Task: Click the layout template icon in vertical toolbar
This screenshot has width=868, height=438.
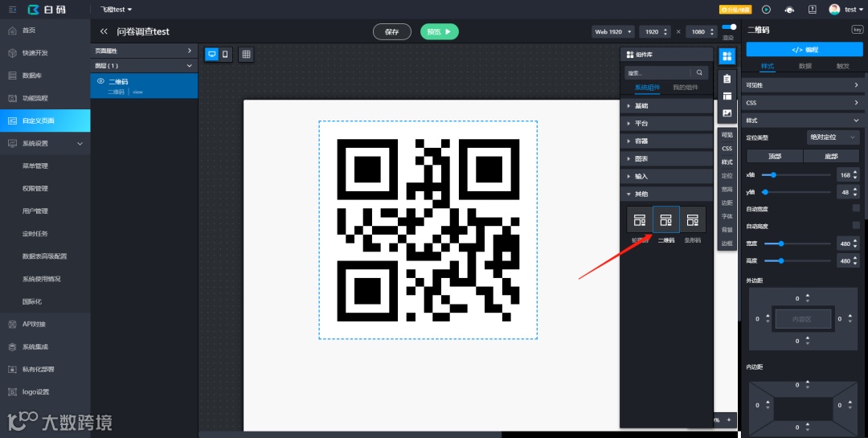Action: tap(727, 96)
